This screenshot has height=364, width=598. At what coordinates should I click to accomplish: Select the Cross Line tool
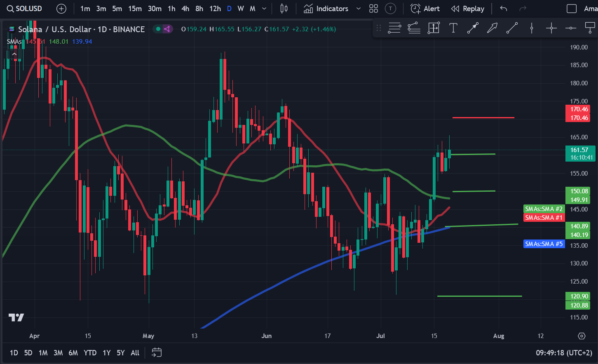551,28
